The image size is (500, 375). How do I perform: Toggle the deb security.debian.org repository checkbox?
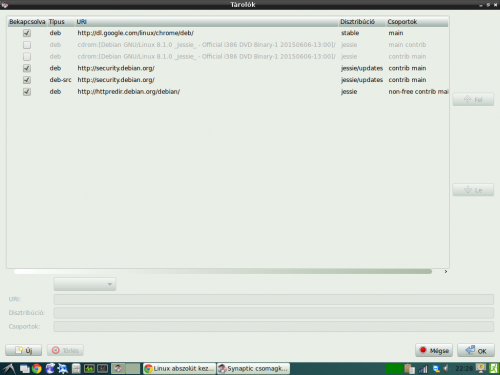pyautogui.click(x=27, y=68)
